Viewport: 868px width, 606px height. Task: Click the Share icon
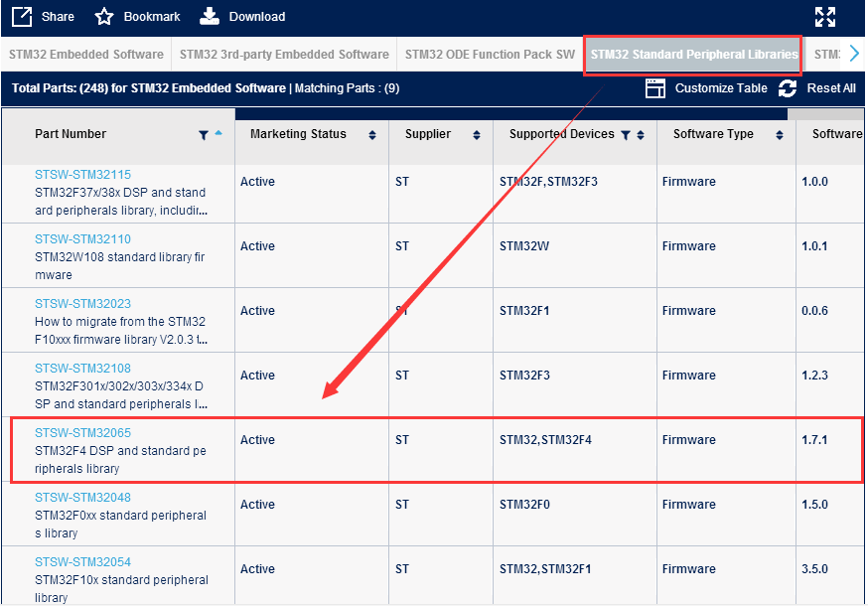[x=22, y=17]
